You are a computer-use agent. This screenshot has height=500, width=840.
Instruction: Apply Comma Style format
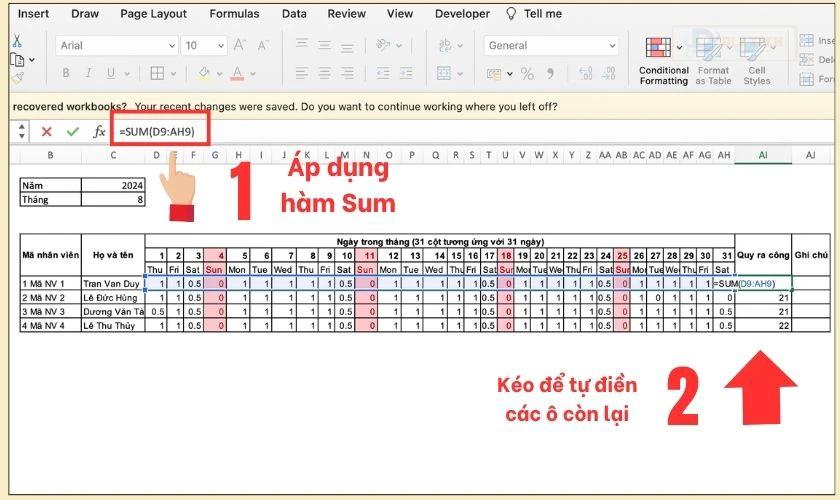pyautogui.click(x=550, y=73)
